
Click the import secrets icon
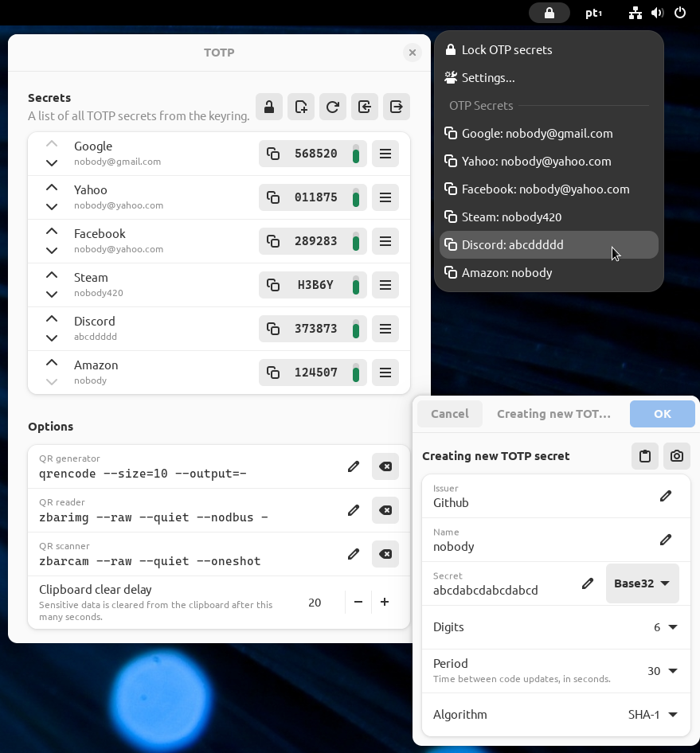[364, 107]
